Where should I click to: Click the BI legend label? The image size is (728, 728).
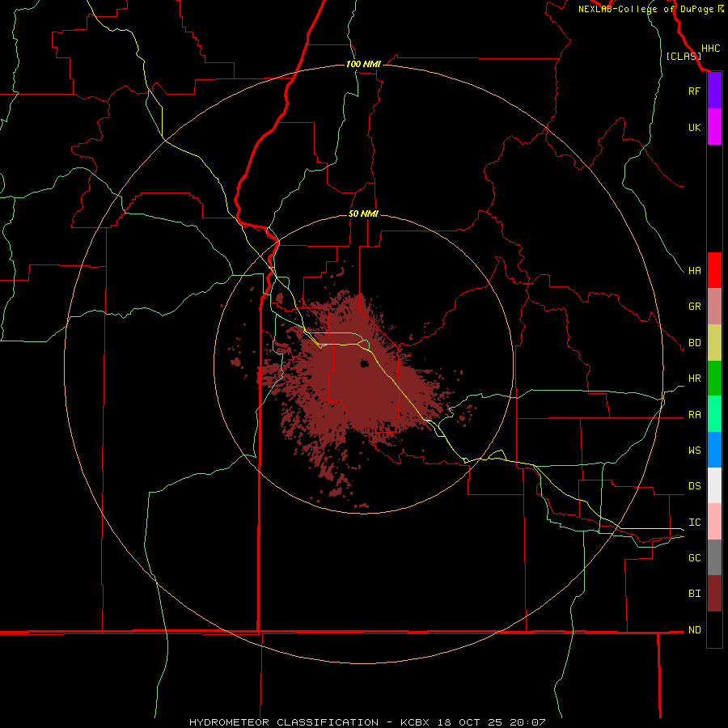click(694, 594)
